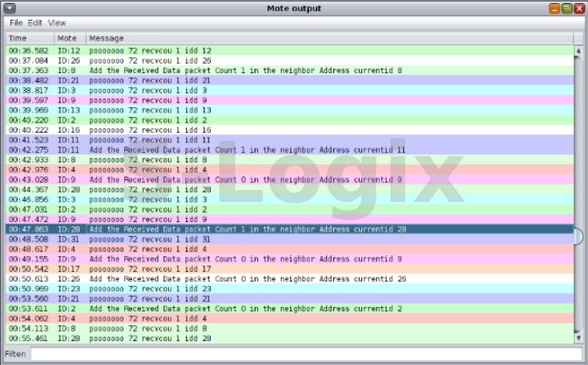Image resolution: width=588 pixels, height=365 pixels.
Task: Select the row at time 00:40.220
Action: coord(290,120)
